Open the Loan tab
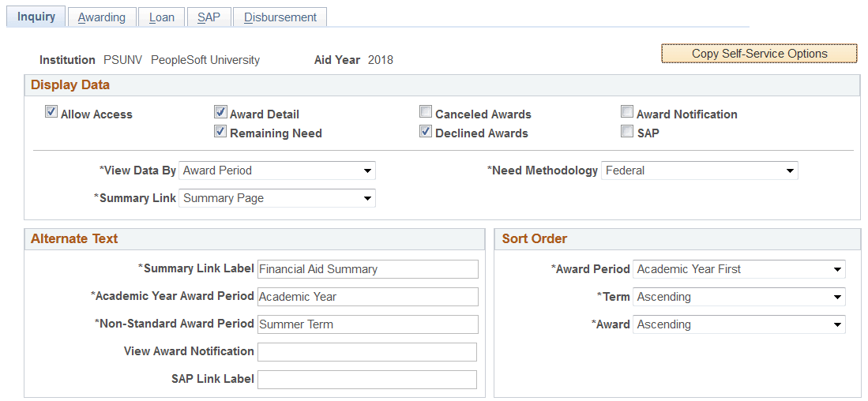This screenshot has height=401, width=868. pos(162,17)
